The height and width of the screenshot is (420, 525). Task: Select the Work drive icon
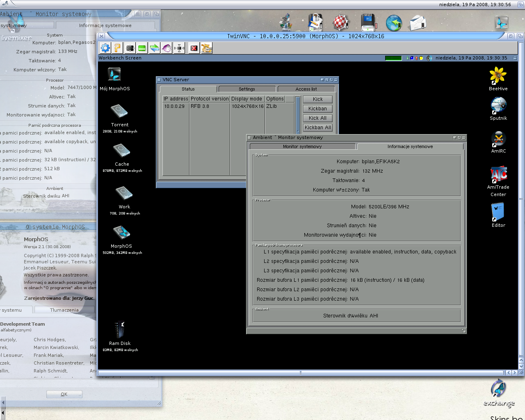point(124,193)
